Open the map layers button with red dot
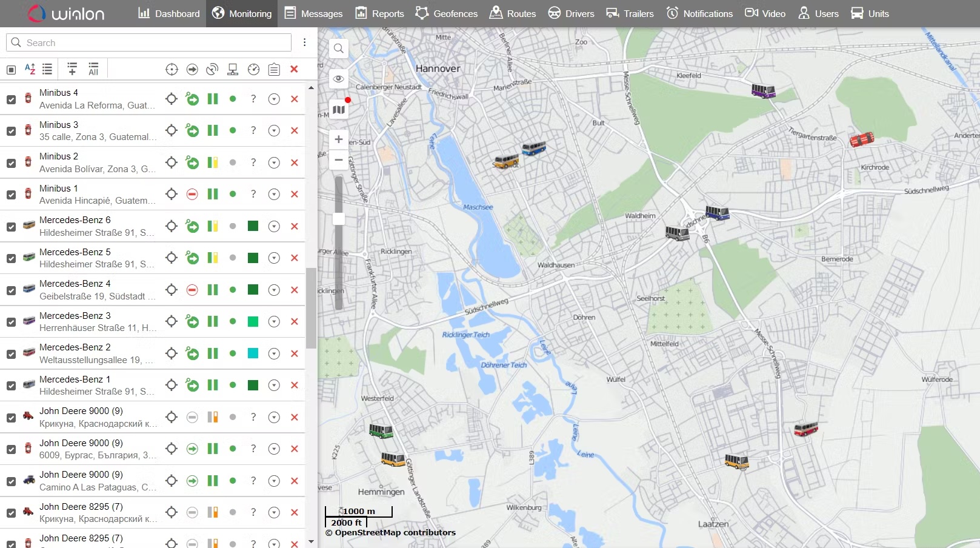Viewport: 980px width, 548px height. pyautogui.click(x=339, y=109)
